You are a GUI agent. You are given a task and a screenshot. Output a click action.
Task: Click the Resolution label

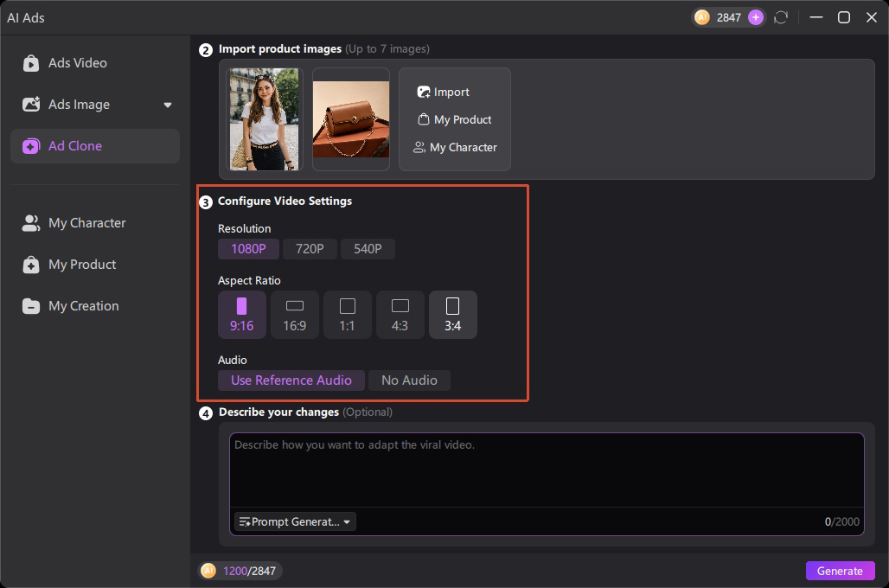point(245,228)
